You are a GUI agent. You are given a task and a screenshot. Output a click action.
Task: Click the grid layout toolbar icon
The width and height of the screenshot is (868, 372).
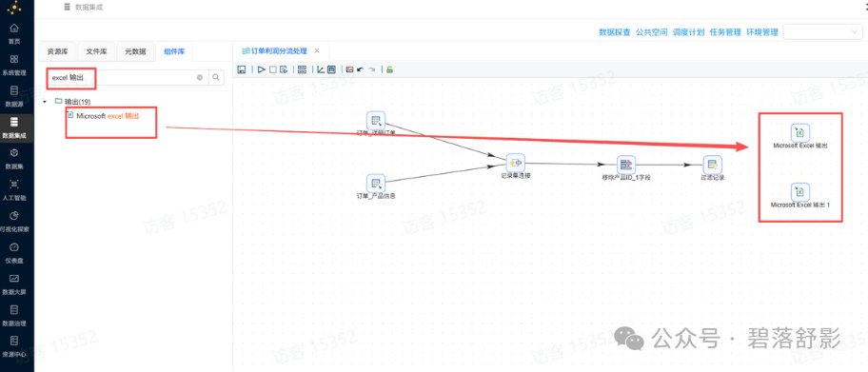[x=302, y=69]
